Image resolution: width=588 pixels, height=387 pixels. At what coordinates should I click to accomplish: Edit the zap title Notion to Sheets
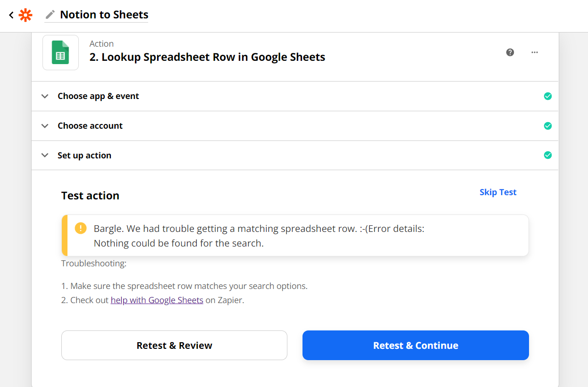(x=104, y=15)
